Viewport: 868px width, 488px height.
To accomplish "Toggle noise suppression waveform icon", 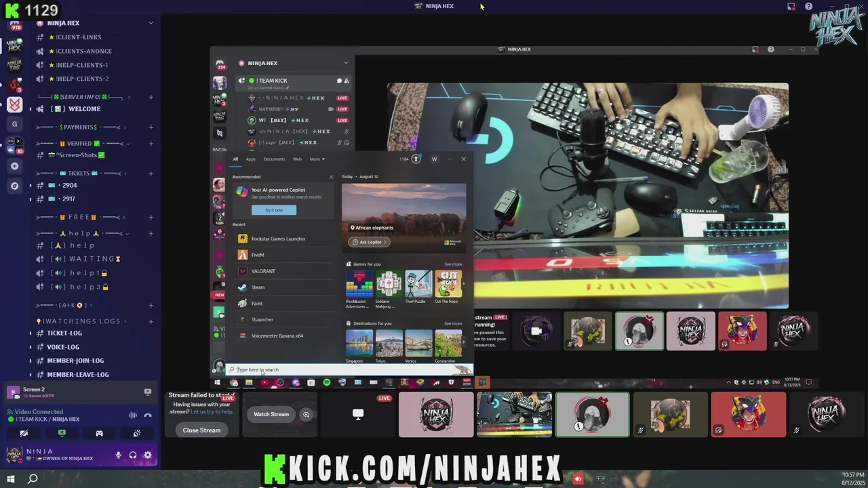I will (x=133, y=415).
